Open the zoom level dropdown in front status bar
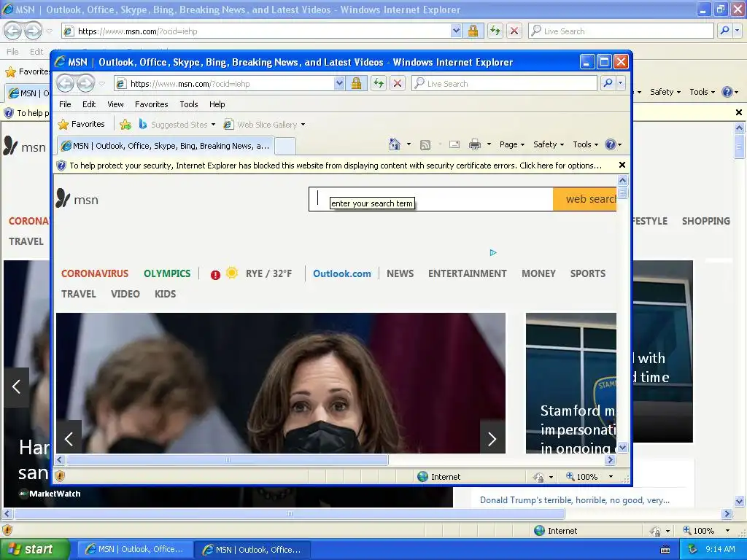Screen dimensions: 747x560 click(x=611, y=477)
